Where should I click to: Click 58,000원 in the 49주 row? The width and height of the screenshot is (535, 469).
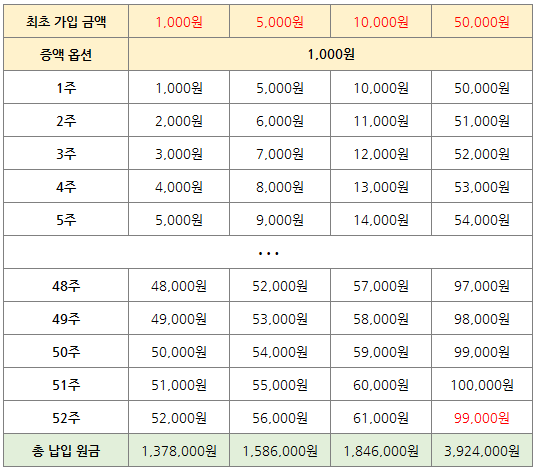381,318
